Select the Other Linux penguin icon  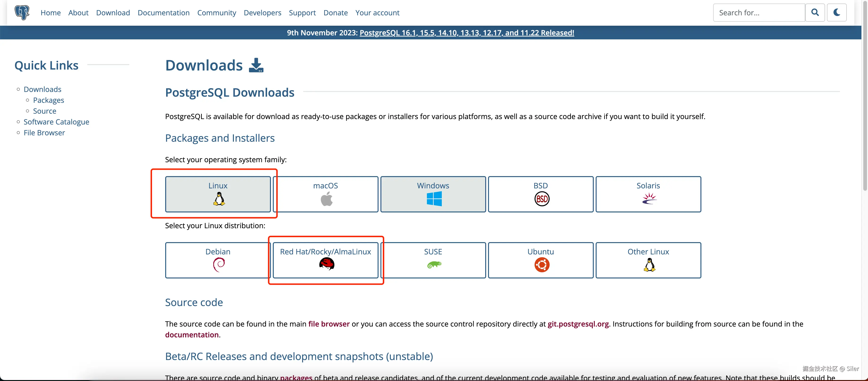tap(649, 265)
